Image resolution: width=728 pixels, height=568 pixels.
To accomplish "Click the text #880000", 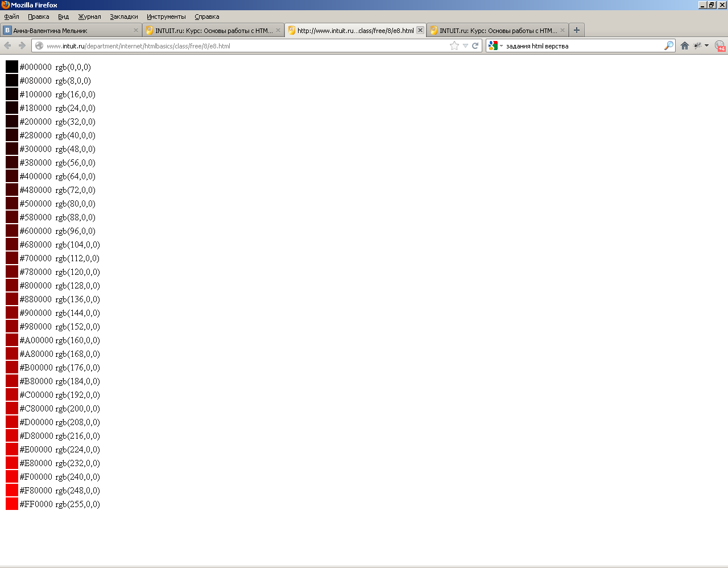I will click(x=36, y=299).
